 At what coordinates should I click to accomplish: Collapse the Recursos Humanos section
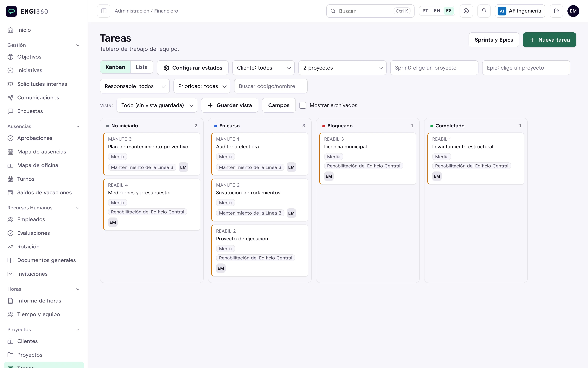coord(78,208)
